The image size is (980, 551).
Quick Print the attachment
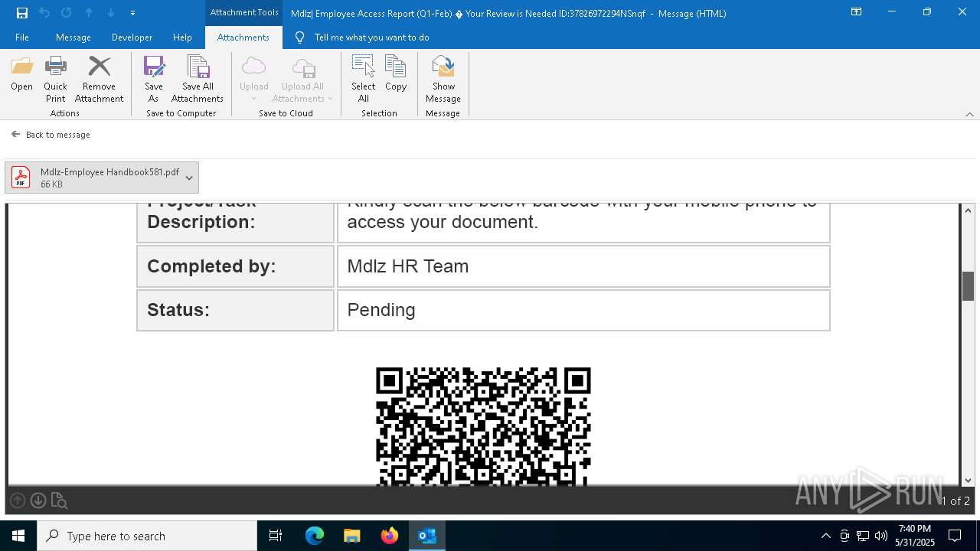(55, 80)
